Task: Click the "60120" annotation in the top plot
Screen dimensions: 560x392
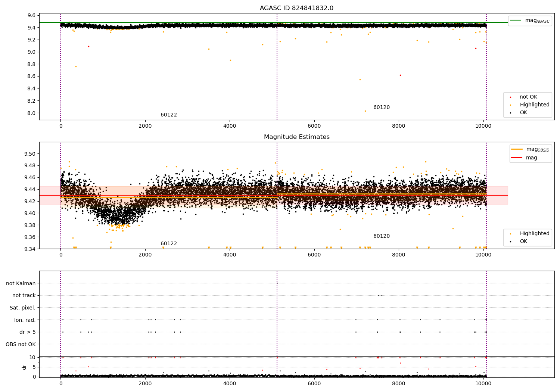Action: coord(382,108)
